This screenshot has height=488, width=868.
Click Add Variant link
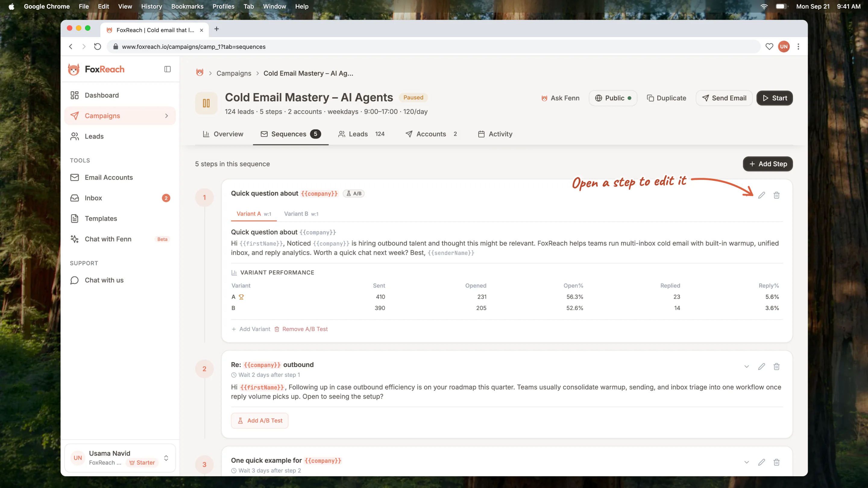(x=251, y=329)
